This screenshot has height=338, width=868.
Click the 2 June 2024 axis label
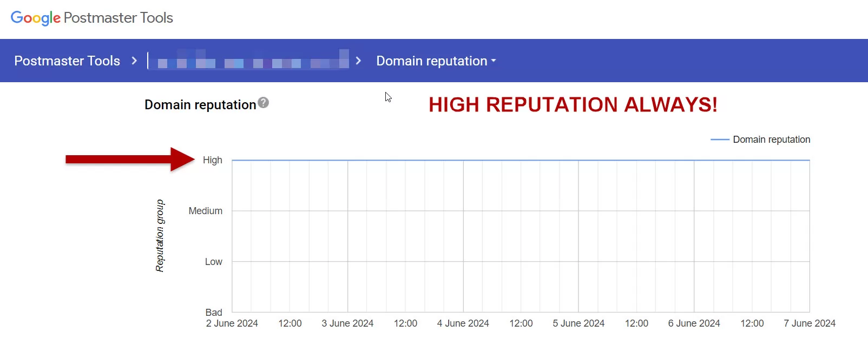[x=232, y=323]
